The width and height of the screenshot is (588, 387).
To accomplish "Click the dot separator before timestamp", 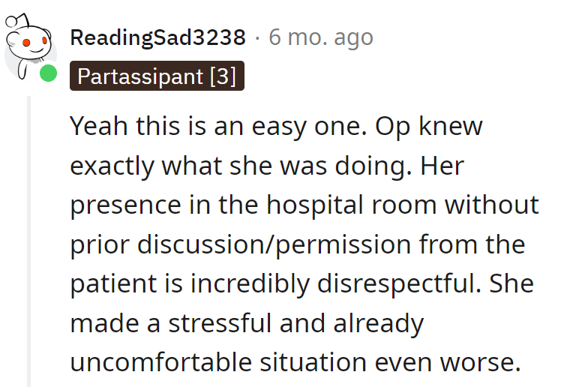I will [257, 37].
